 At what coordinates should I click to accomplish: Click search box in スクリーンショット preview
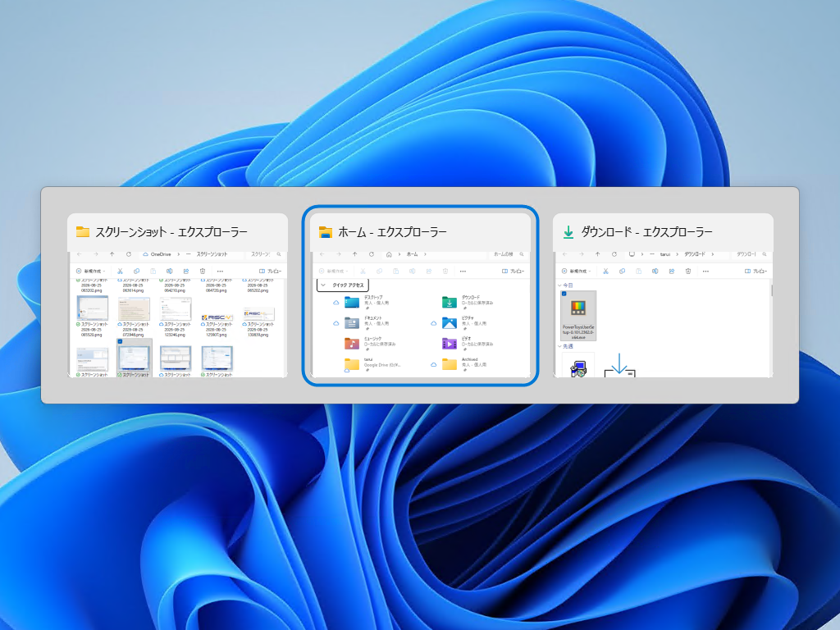(x=266, y=254)
